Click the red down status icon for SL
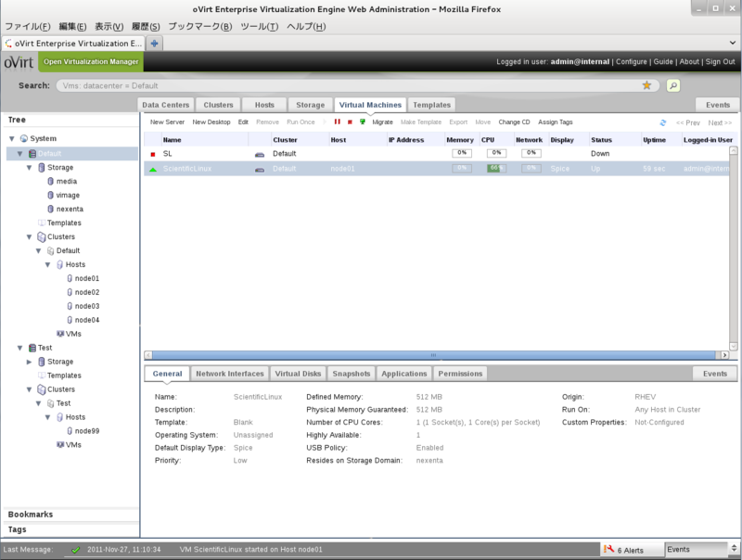Screen dimensions: 742x560 [153, 154]
